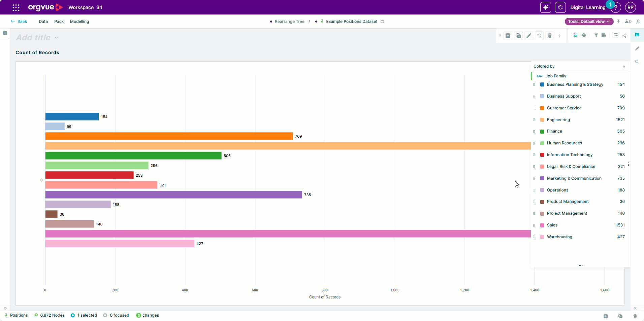Click the undo arrow icon
This screenshot has width=644, height=321.
[539, 36]
